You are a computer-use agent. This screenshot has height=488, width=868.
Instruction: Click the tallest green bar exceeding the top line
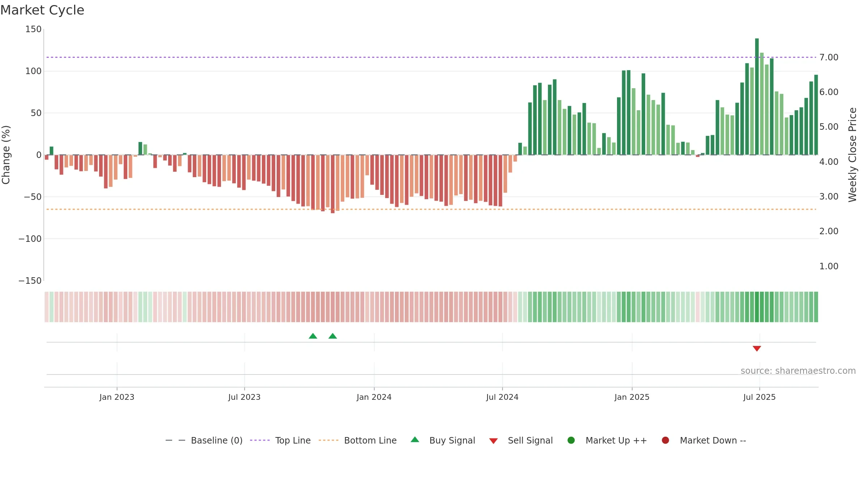point(757,97)
